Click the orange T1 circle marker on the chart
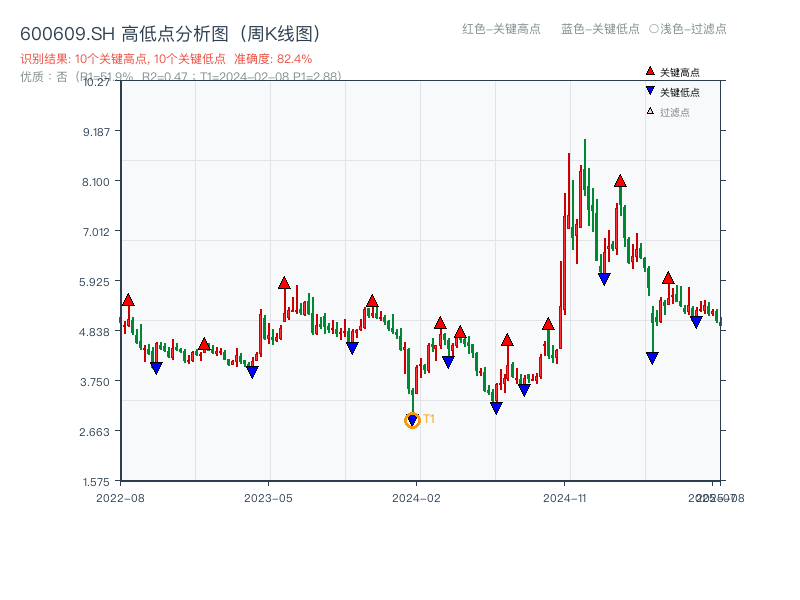This screenshot has height=600, width=800. 411,421
